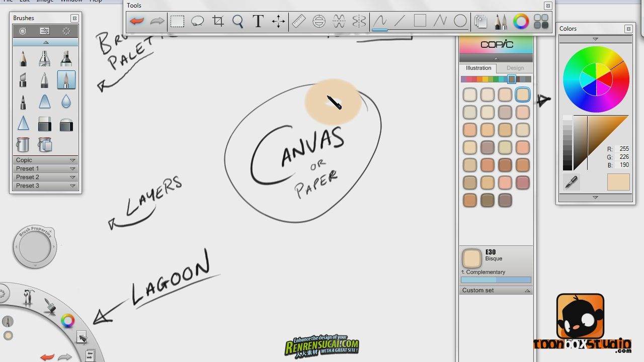This screenshot has height=362, width=644.
Task: Select Flood Fill All Layers bucket
Action: tap(45, 145)
